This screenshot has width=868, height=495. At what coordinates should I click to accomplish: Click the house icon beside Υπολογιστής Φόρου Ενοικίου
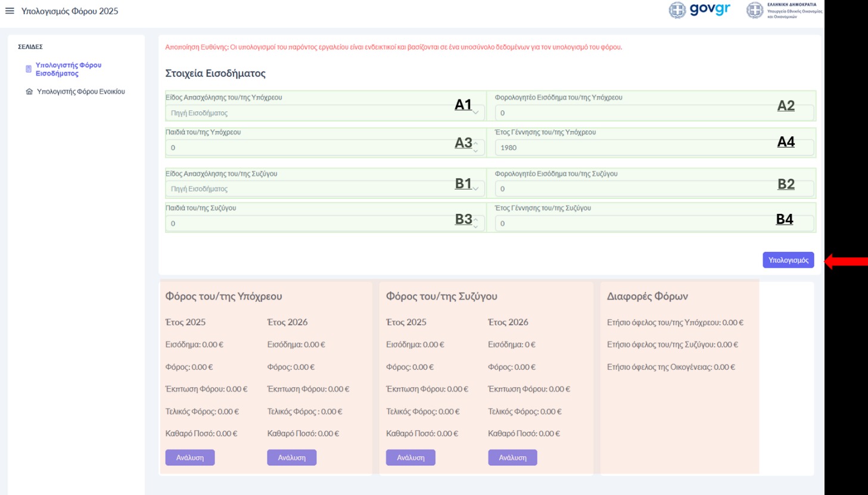pyautogui.click(x=29, y=92)
